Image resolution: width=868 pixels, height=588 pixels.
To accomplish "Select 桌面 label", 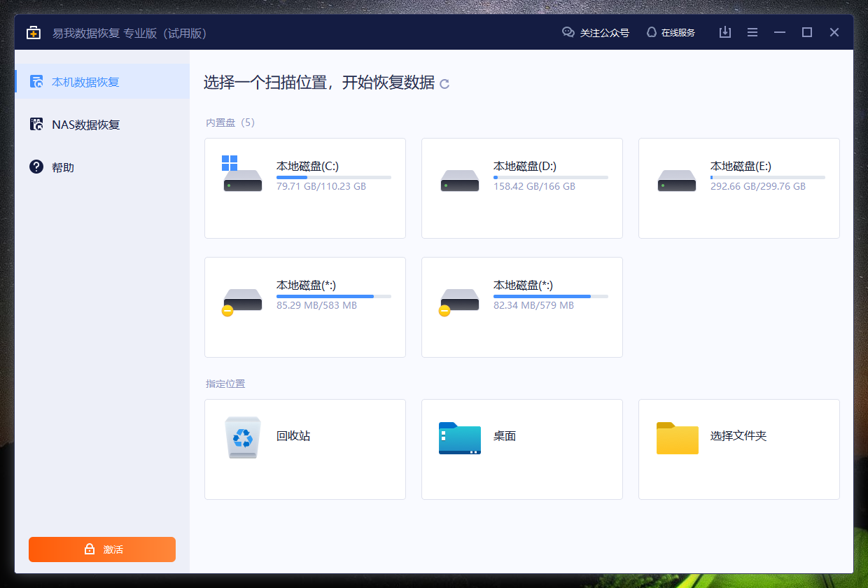I will 505,435.
